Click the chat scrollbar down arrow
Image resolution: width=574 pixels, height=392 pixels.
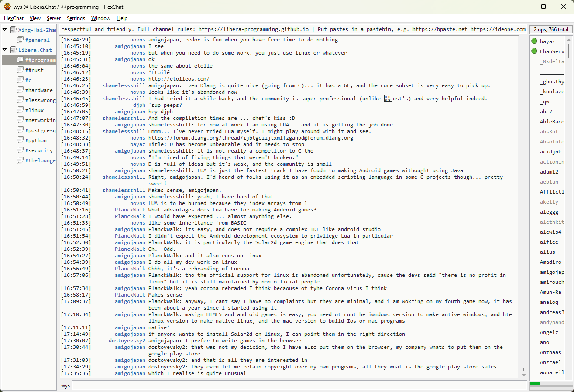click(x=523, y=374)
